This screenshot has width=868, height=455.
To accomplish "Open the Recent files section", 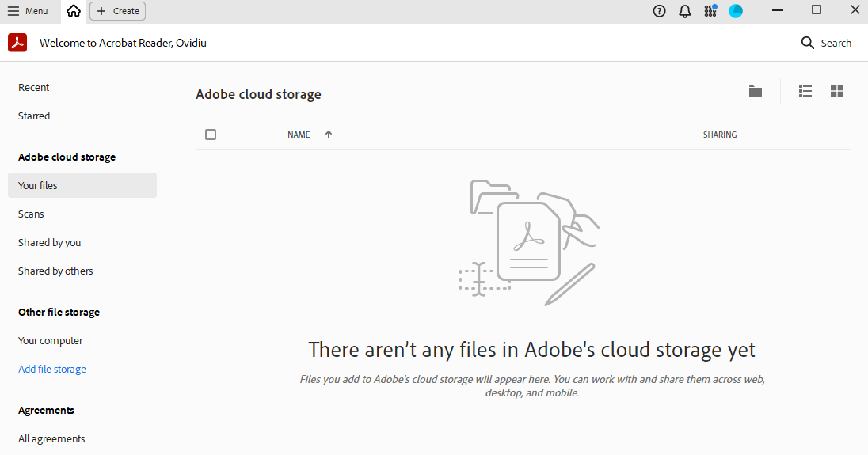I will tap(34, 88).
